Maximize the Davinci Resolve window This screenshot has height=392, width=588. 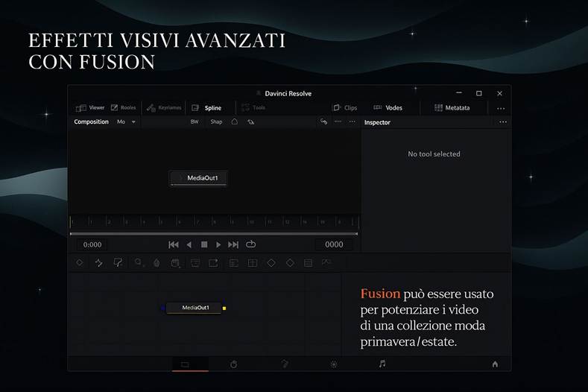tap(479, 93)
